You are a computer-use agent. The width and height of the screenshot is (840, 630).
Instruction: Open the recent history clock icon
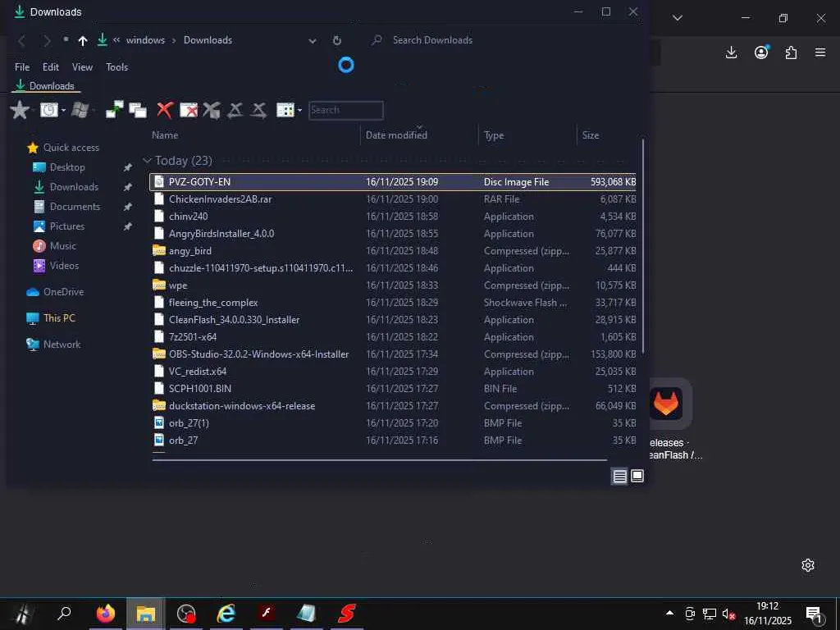[x=48, y=111]
